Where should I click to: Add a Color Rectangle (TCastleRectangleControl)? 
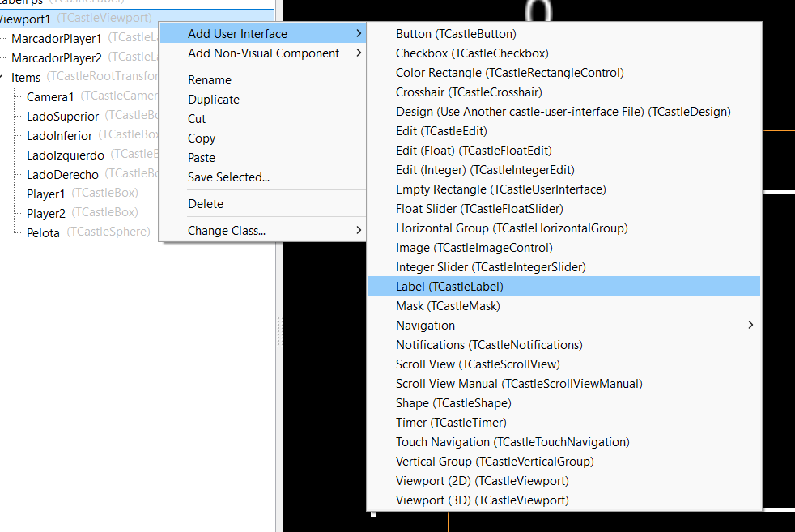(564, 73)
